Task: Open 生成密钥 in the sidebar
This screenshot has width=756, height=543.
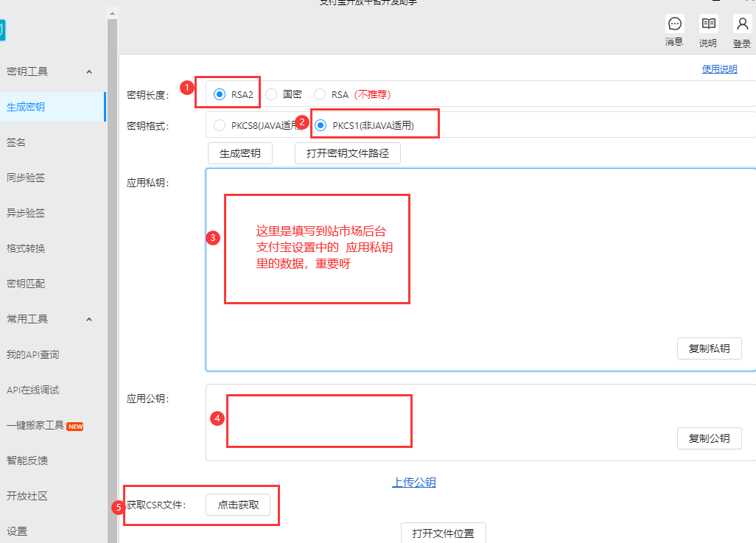Action: 52,107
